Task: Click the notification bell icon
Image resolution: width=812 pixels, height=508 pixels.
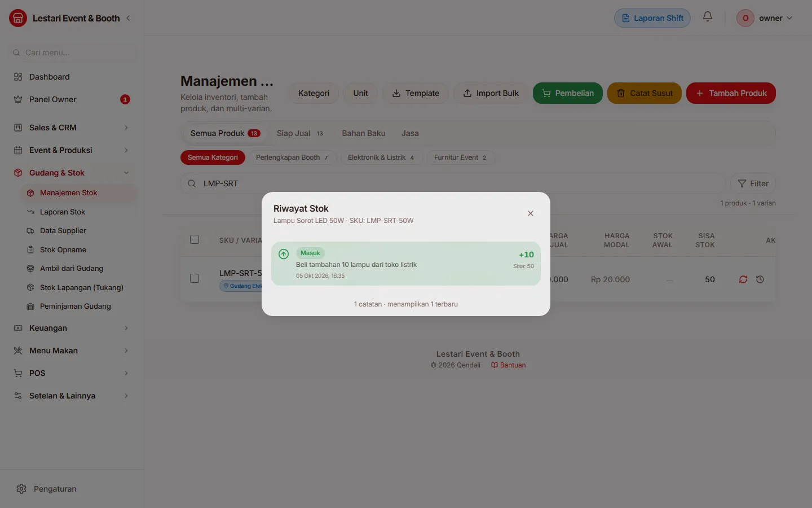Action: [x=707, y=17]
